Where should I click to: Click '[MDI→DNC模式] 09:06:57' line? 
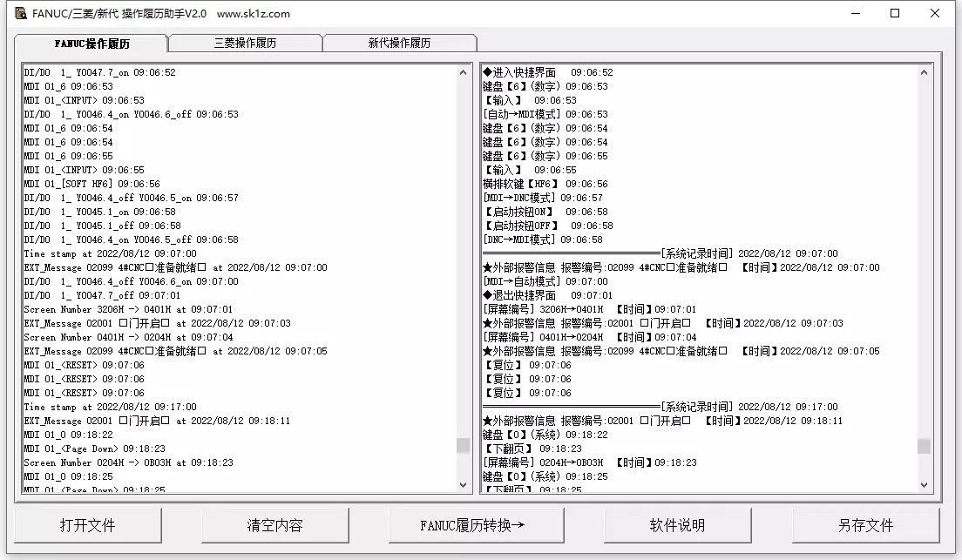[543, 198]
